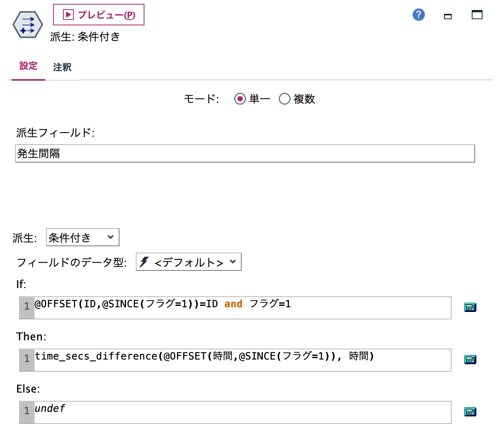Switch to the 注釈 tab
This screenshot has height=431, width=504.
[x=62, y=66]
